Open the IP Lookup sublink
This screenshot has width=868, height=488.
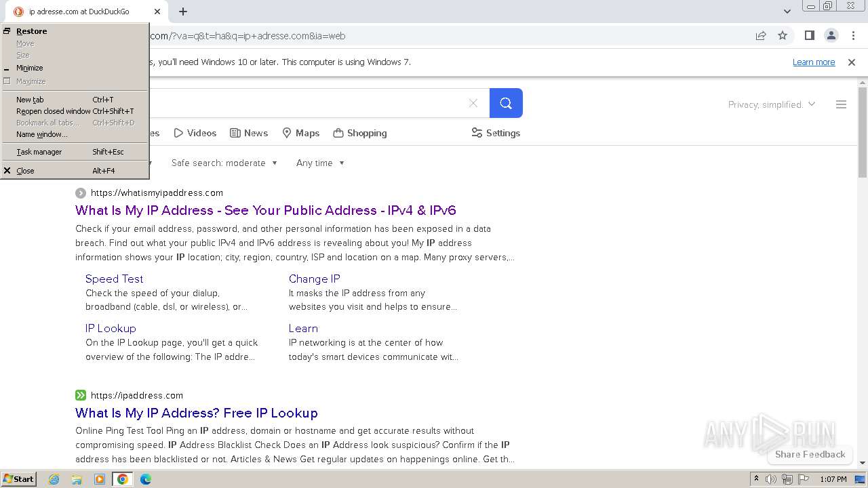pos(111,328)
